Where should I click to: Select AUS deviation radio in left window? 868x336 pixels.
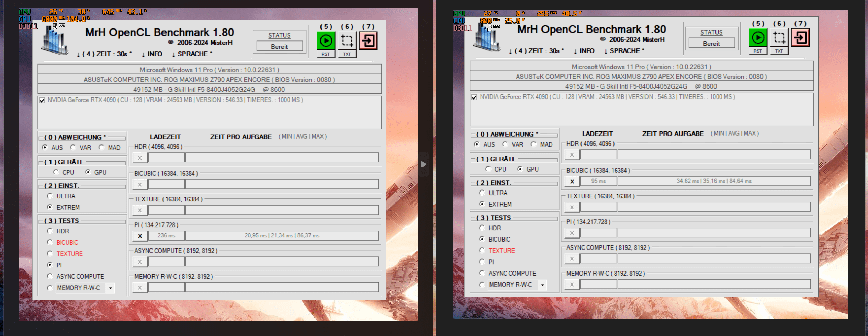pos(45,147)
